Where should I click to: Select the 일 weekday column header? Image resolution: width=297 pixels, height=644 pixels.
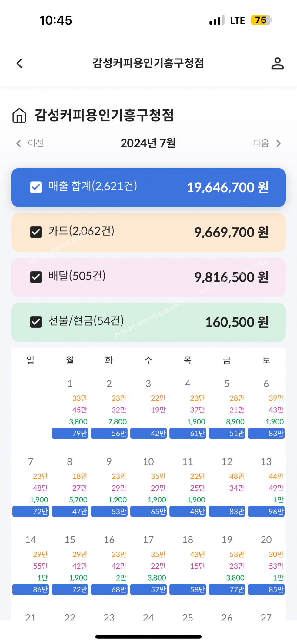(31, 360)
